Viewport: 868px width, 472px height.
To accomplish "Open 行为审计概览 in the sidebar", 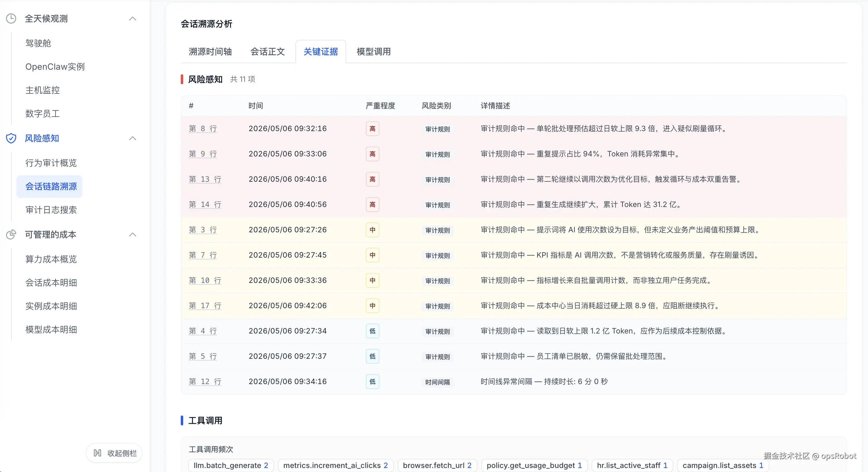I will (x=51, y=163).
